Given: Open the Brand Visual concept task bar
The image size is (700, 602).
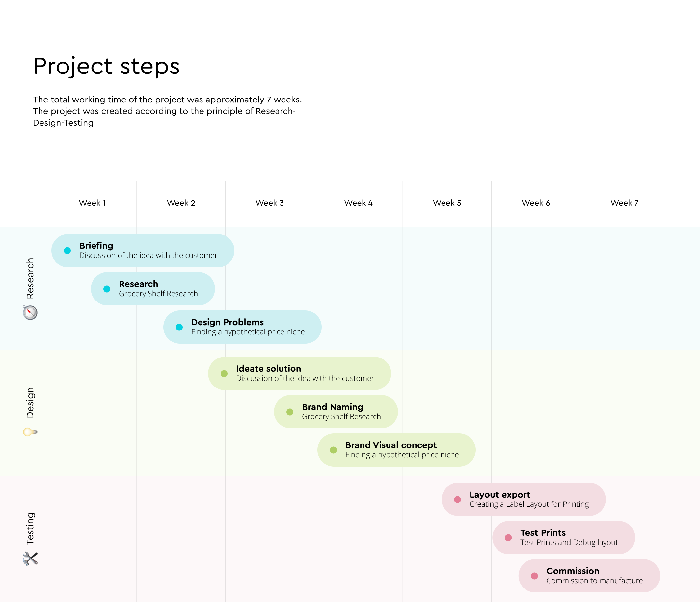Looking at the screenshot, I should (396, 450).
